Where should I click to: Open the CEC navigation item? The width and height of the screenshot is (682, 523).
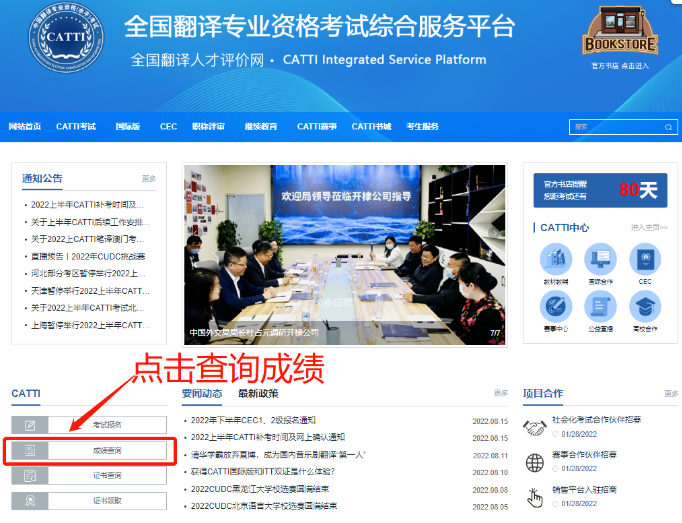168,127
